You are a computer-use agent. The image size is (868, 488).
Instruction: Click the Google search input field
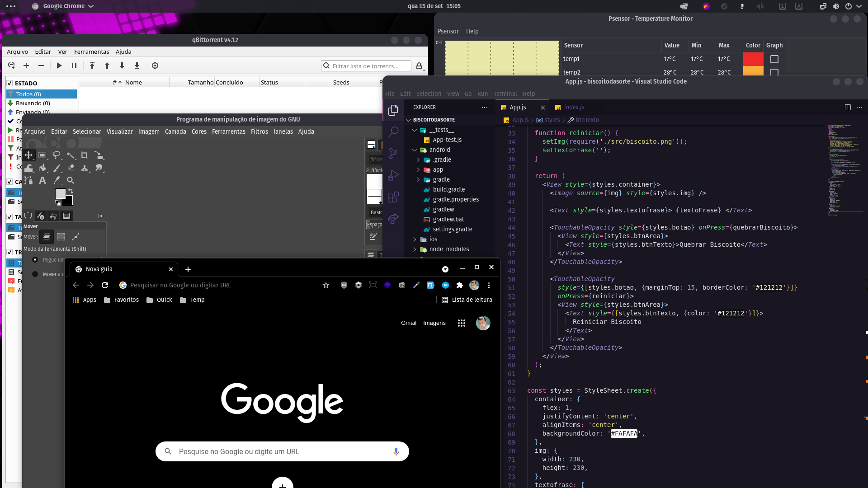282,451
